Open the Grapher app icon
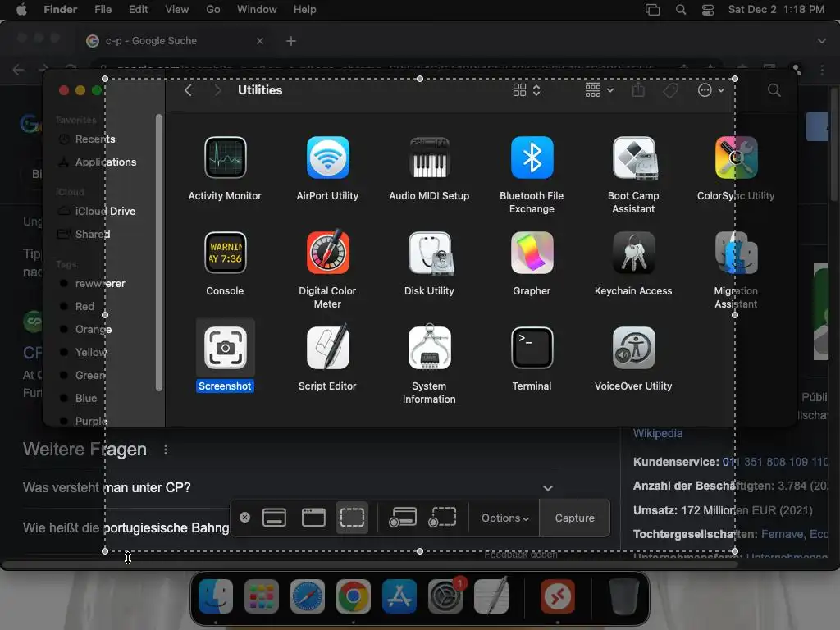This screenshot has height=630, width=840. coord(532,253)
